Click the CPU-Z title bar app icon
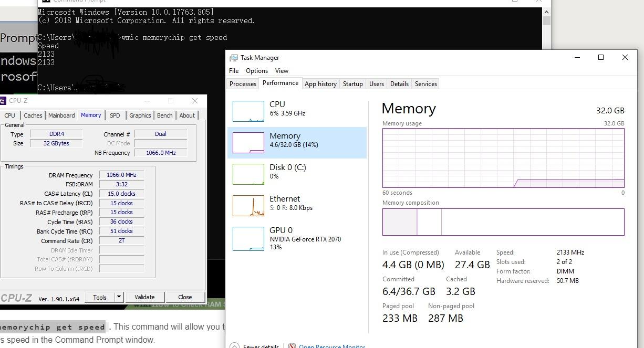The image size is (644, 348). click(x=3, y=101)
